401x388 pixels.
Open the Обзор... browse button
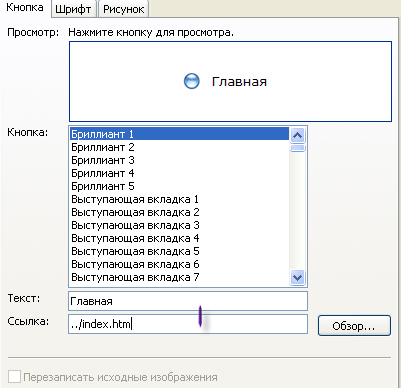click(x=354, y=326)
